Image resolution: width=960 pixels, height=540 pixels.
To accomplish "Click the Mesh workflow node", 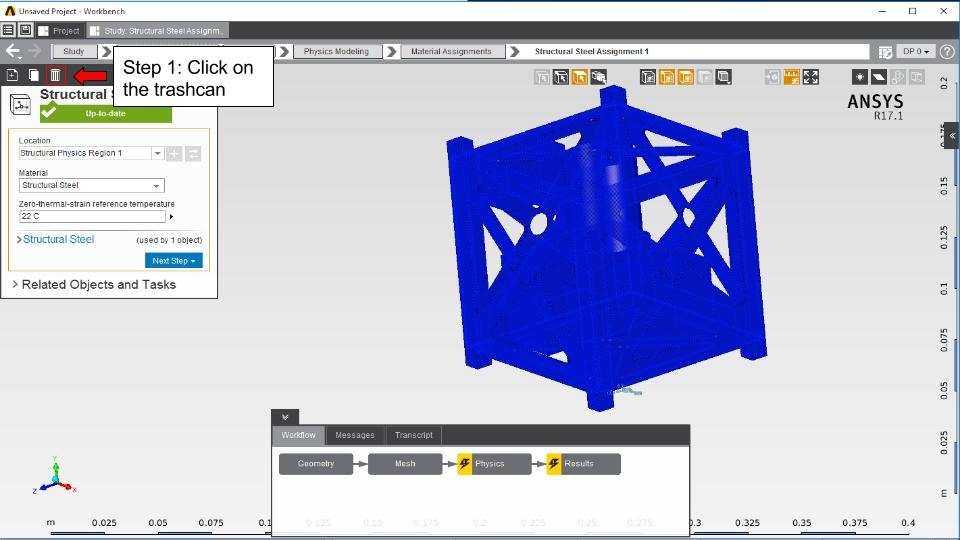I will click(405, 464).
